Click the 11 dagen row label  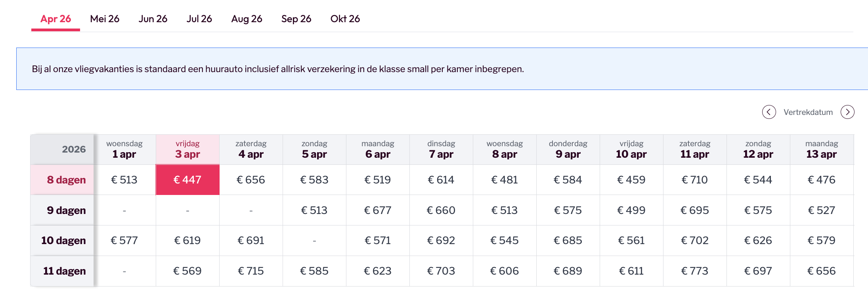point(64,271)
